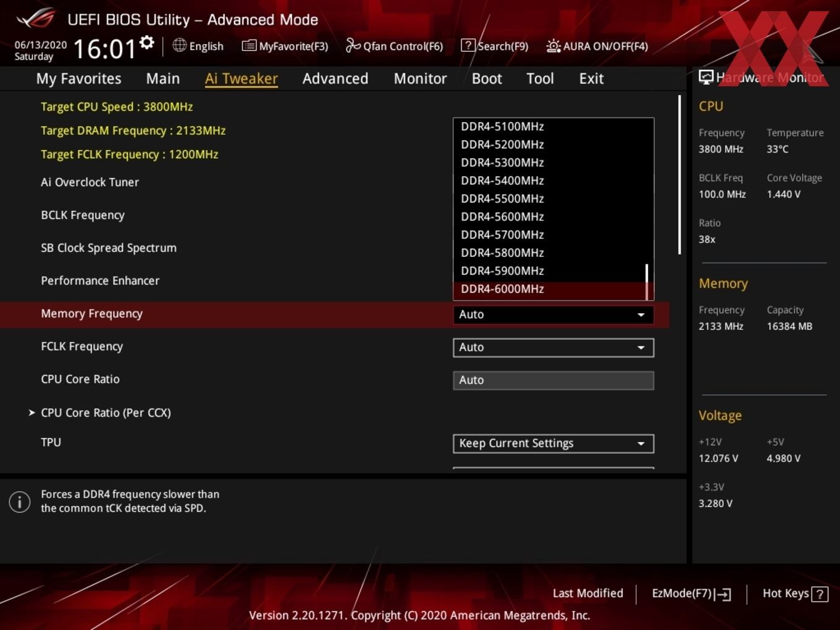Select the BCLK Frequency row

83,215
